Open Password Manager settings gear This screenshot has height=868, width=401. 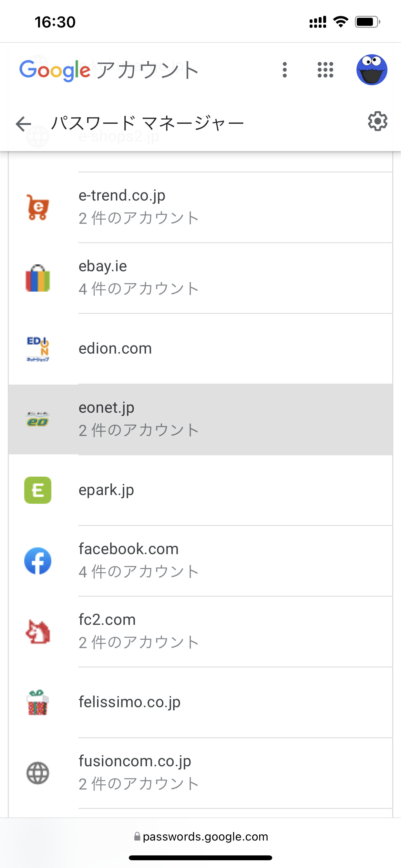click(x=377, y=121)
